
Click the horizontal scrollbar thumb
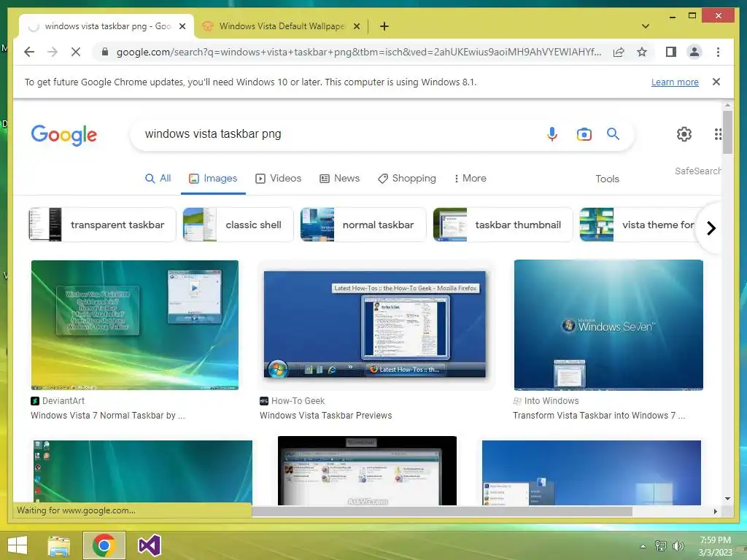click(x=441, y=511)
